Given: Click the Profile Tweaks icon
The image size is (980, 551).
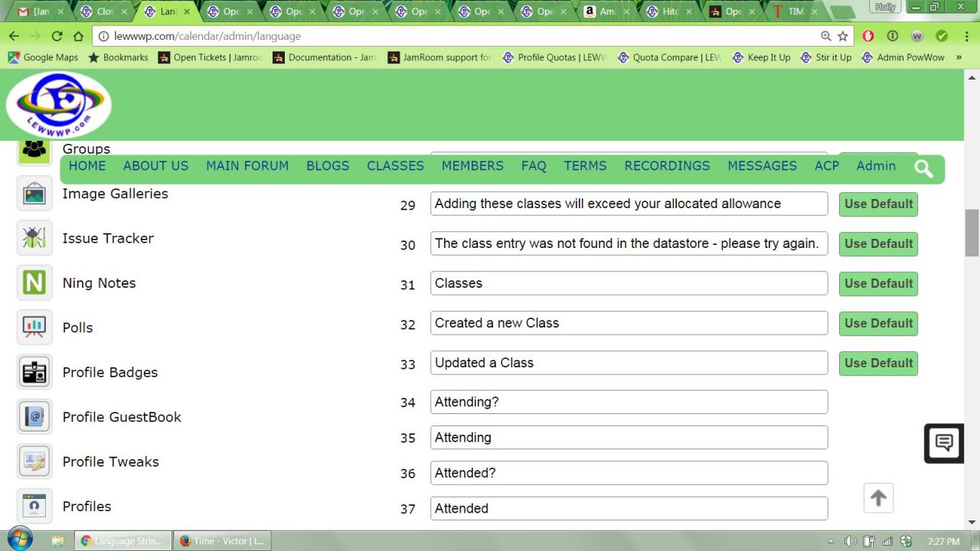Looking at the screenshot, I should [x=34, y=461].
